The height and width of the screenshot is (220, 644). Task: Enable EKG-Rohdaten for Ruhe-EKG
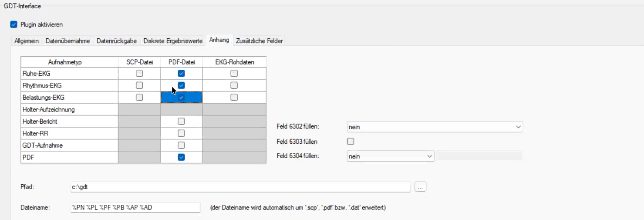234,74
